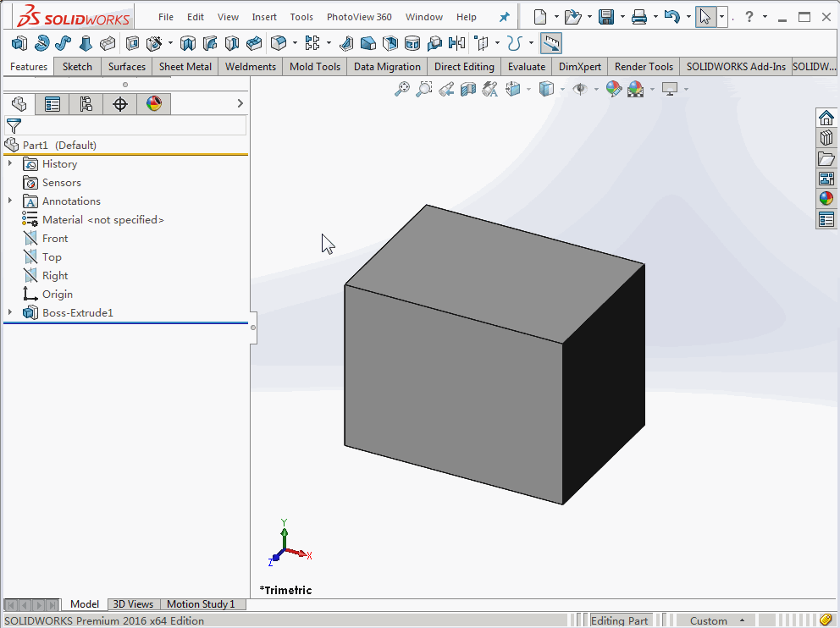Screen dimensions: 840x628
Task: Select the Mirror tool
Action: coord(456,43)
